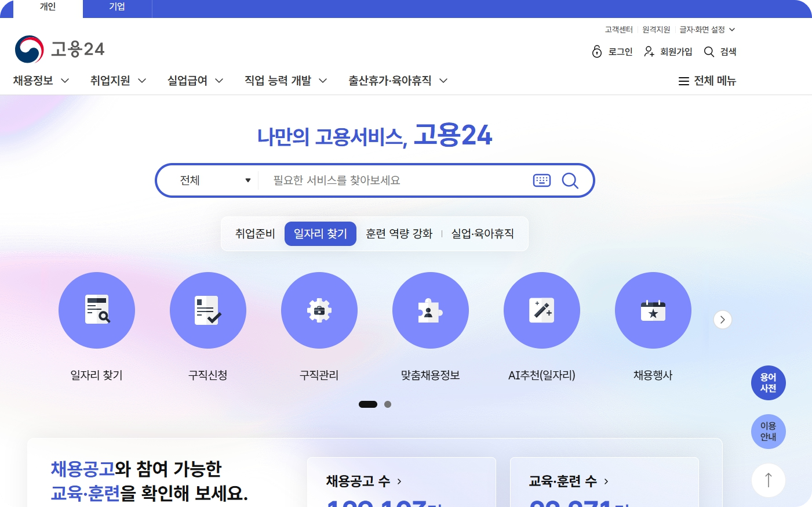Open the 구직신청 circle icon

(x=208, y=310)
